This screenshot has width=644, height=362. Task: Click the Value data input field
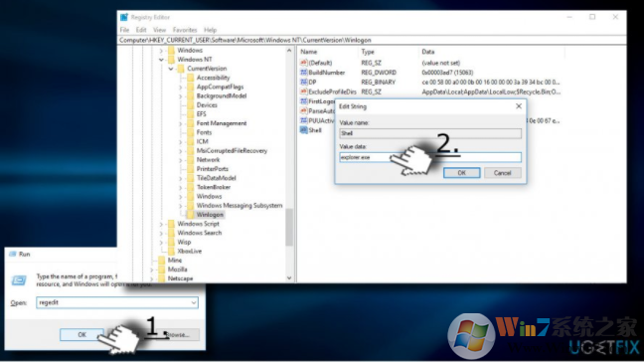430,157
